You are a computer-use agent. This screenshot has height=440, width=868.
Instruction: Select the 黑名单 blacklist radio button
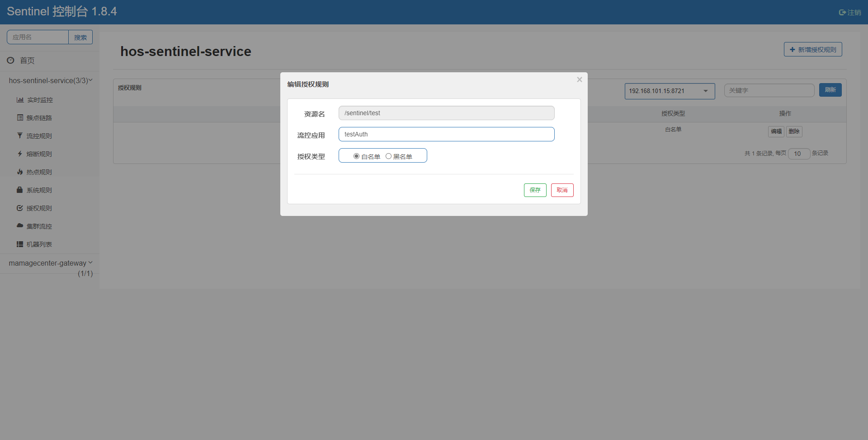pos(389,155)
